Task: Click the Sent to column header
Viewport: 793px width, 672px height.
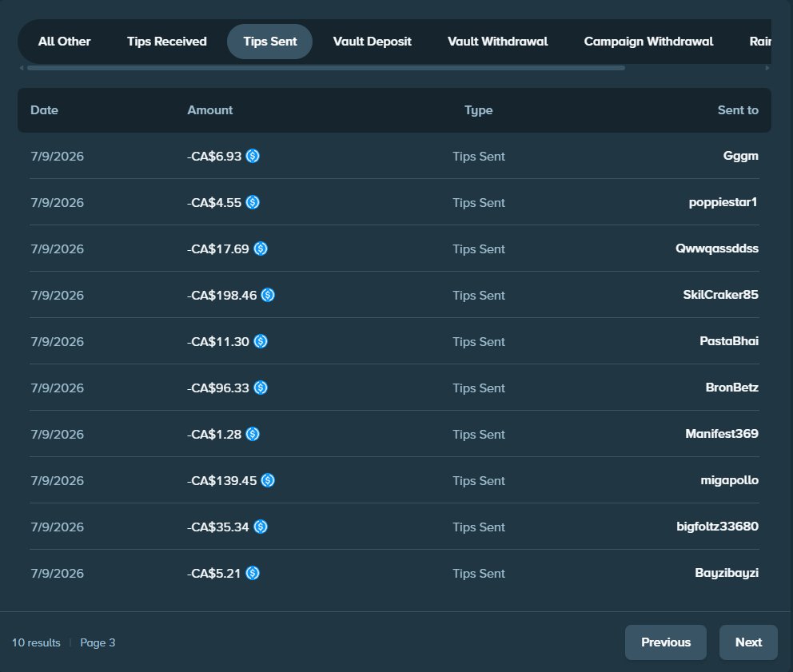Action: point(738,110)
